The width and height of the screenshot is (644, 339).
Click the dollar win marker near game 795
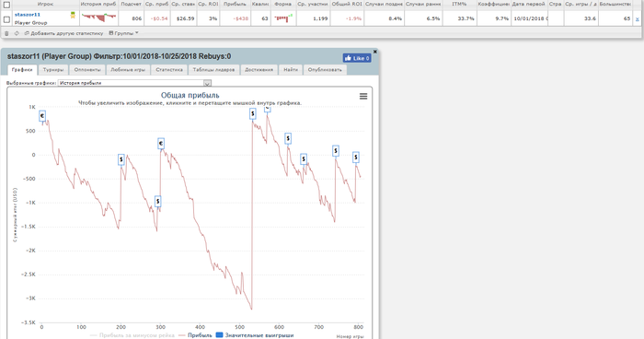356,158
